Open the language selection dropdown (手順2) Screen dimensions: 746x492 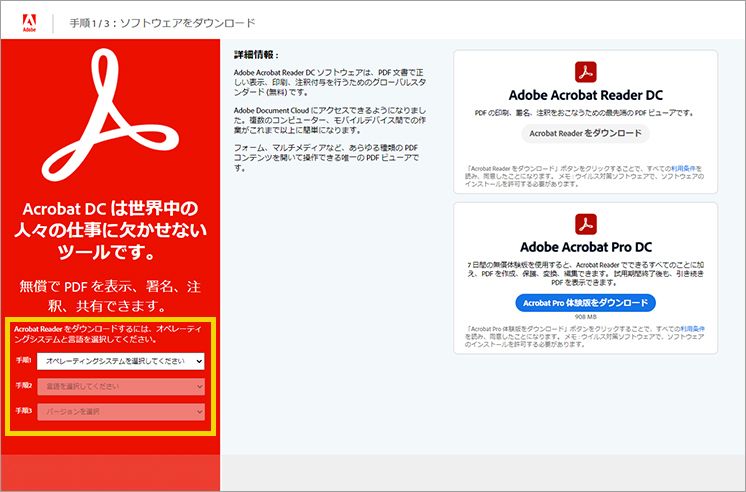coord(121,386)
